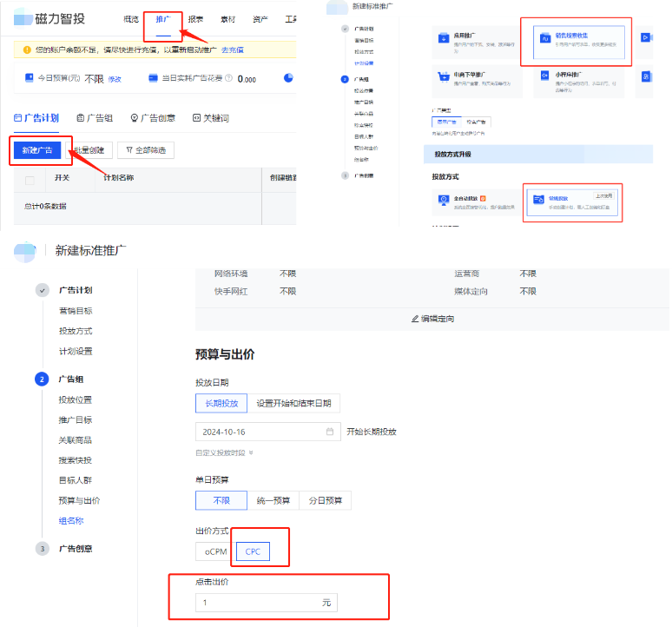Click the 全部筛选 button
Screen dimensions: 672x627
[146, 150]
